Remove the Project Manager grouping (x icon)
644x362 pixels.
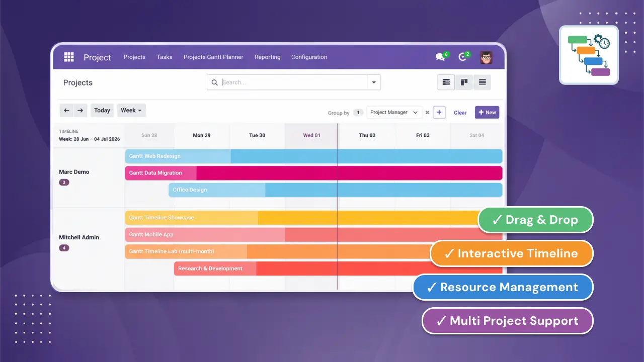pyautogui.click(x=427, y=113)
